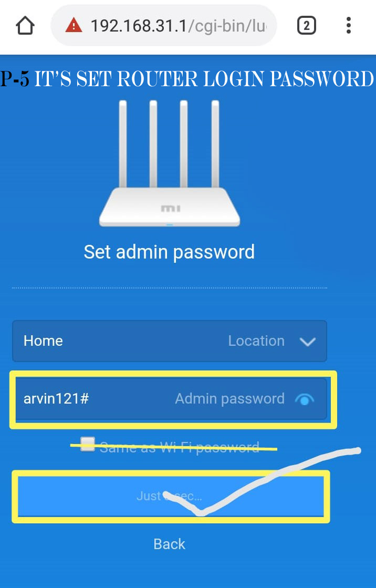
Task: Tick the Same as Wi-Fi password checkbox
Action: (88, 444)
